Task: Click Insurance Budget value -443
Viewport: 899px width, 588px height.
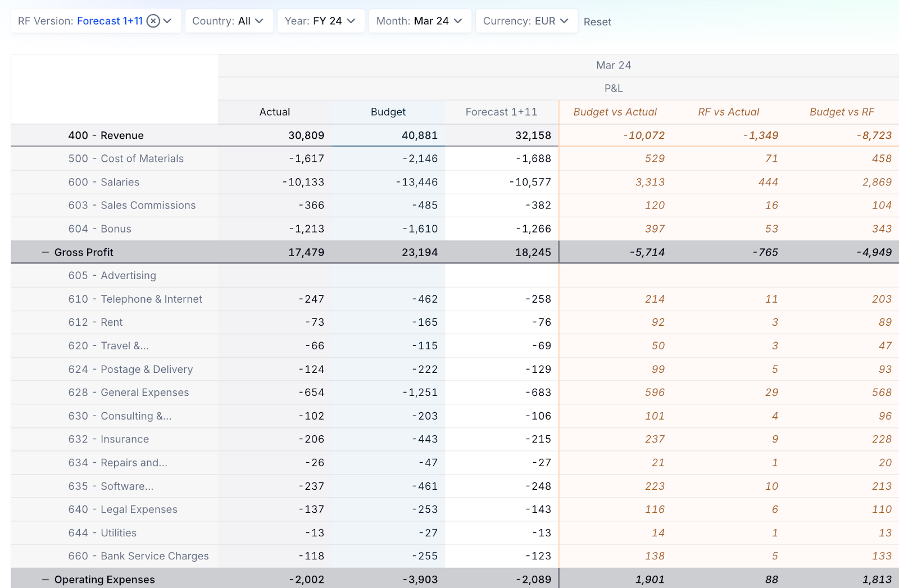Action: (x=425, y=439)
